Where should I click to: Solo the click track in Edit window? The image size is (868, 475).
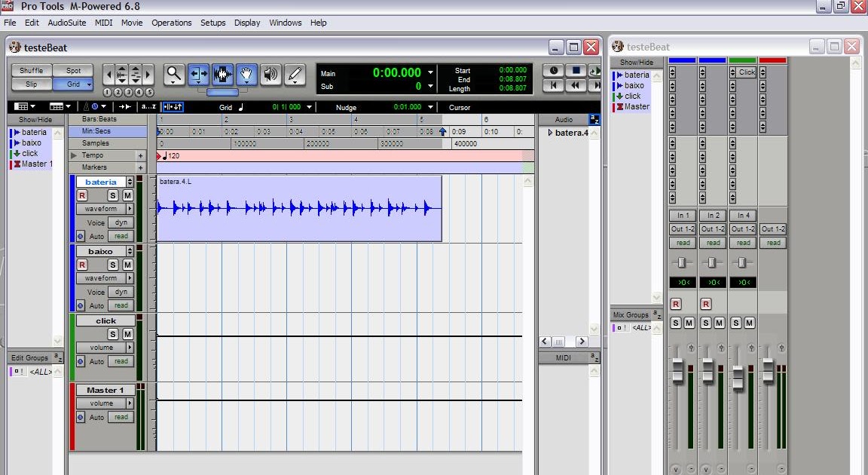(x=113, y=334)
